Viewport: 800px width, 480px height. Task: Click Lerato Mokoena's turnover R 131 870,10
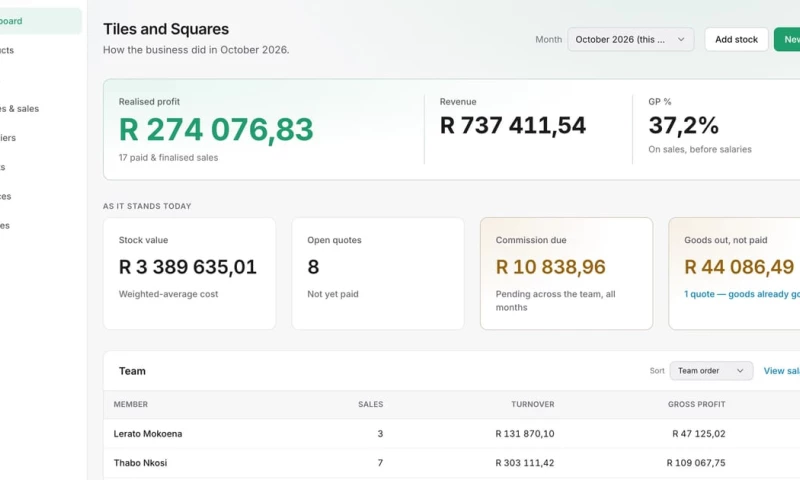point(524,434)
